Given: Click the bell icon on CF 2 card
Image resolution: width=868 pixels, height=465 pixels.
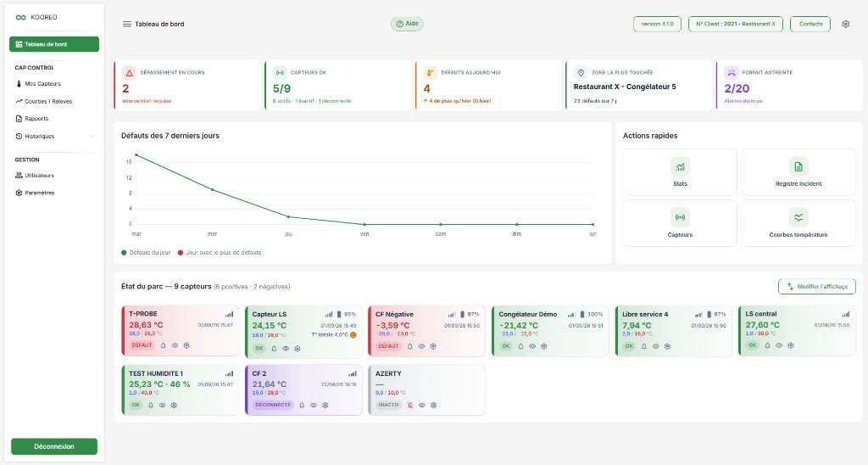Looking at the screenshot, I should [x=302, y=405].
